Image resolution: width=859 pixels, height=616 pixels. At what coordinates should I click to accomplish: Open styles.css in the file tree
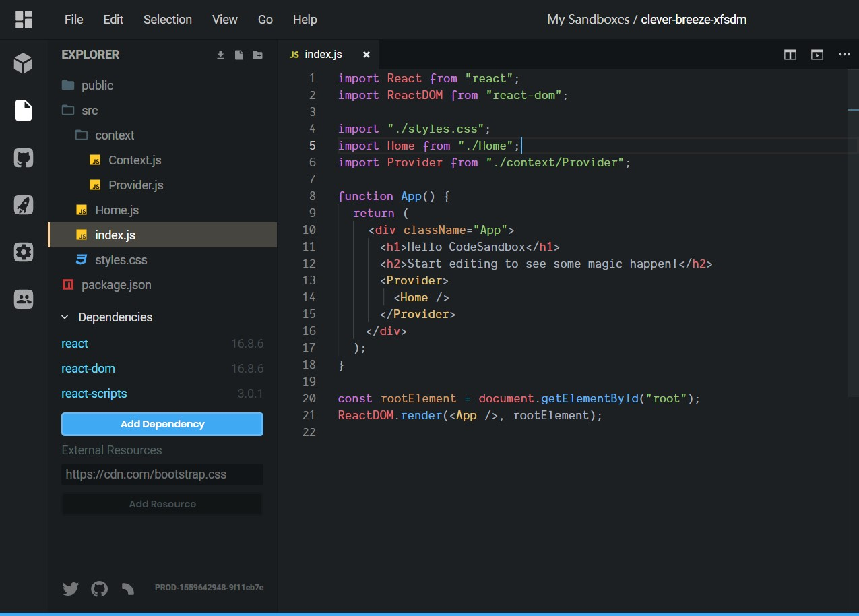tap(162, 259)
